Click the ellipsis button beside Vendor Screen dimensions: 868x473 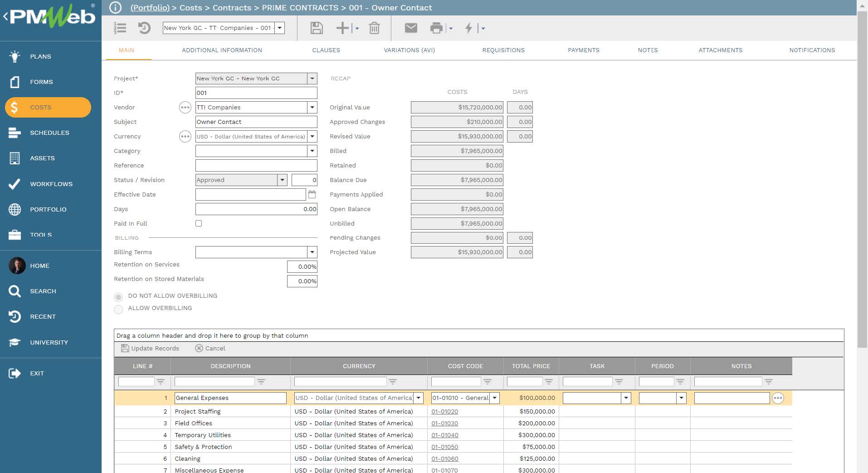pos(185,108)
